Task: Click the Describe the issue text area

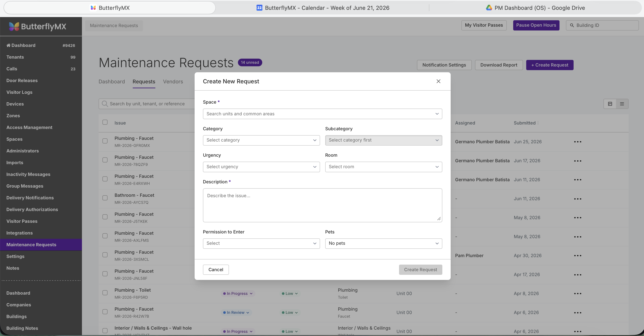Action: click(322, 205)
